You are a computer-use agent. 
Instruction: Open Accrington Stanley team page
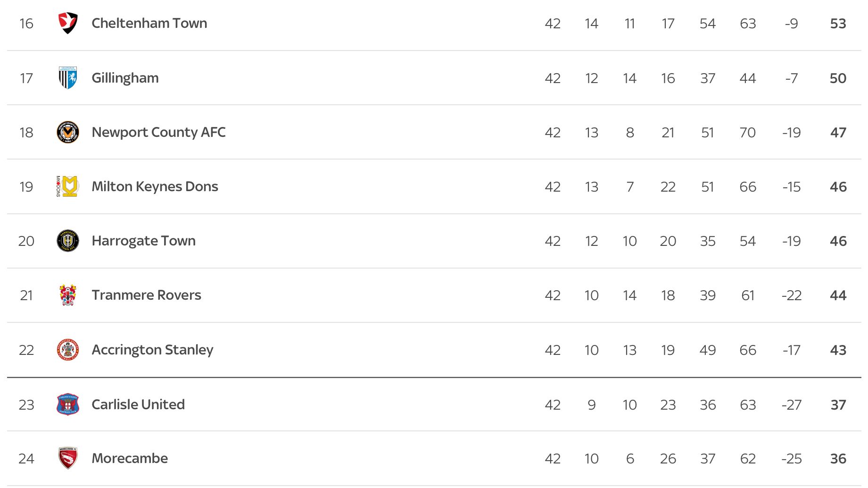point(152,350)
